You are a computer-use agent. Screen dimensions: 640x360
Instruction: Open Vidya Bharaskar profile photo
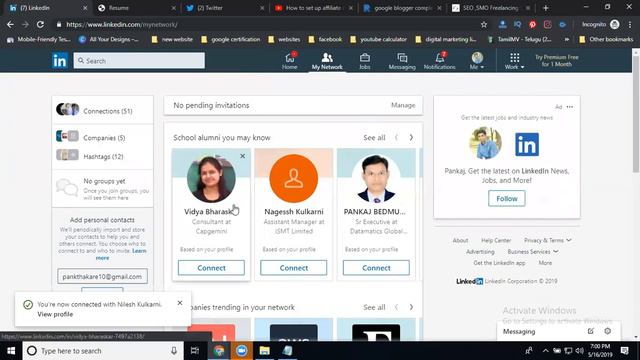coord(211,178)
